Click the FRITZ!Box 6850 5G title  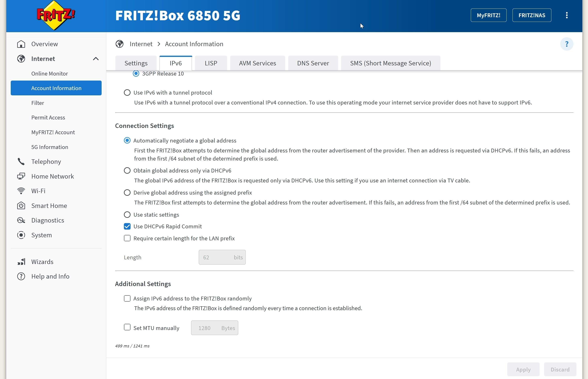tap(178, 16)
